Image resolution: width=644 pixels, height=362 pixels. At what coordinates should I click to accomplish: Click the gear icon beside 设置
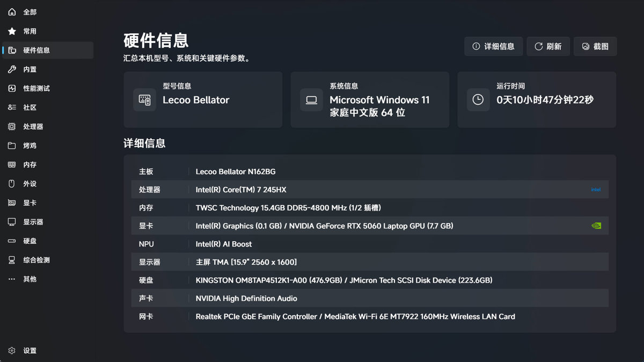[12, 351]
